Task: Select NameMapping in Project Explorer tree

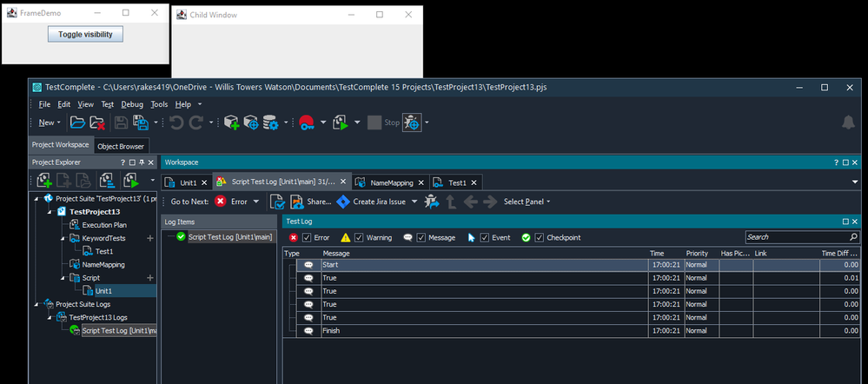Action: (103, 264)
